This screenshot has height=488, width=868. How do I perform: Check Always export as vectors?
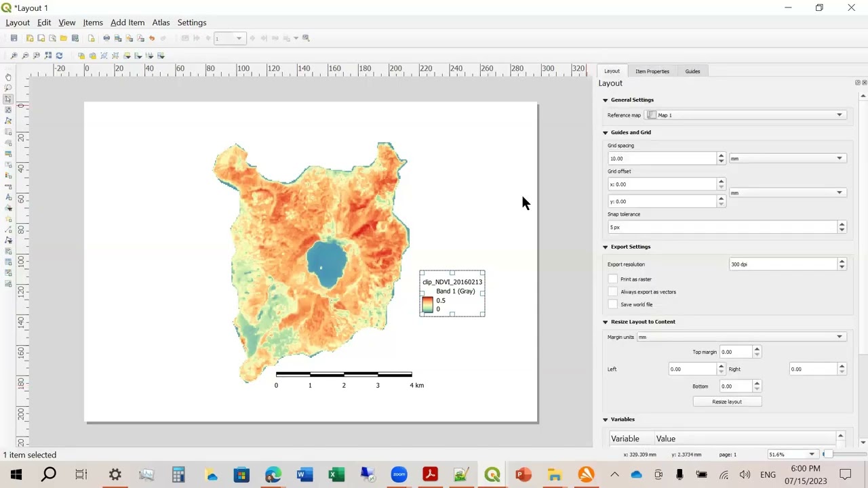coord(613,292)
